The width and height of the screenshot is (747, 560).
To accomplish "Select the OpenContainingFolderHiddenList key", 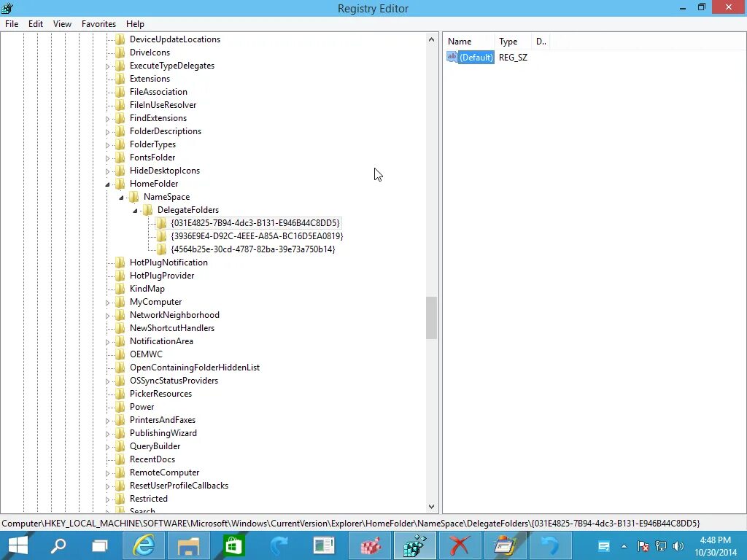I will click(x=194, y=367).
